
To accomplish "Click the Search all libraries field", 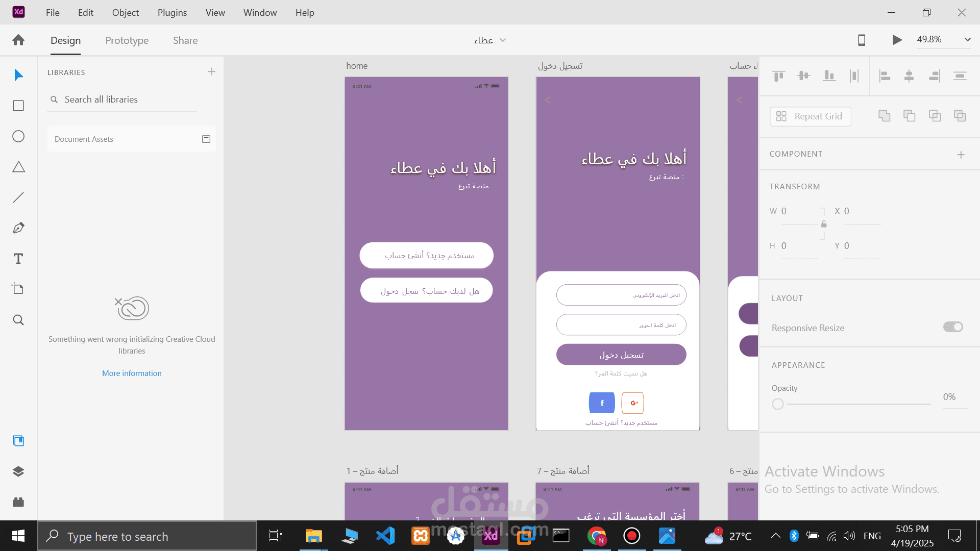I will tap(122, 99).
